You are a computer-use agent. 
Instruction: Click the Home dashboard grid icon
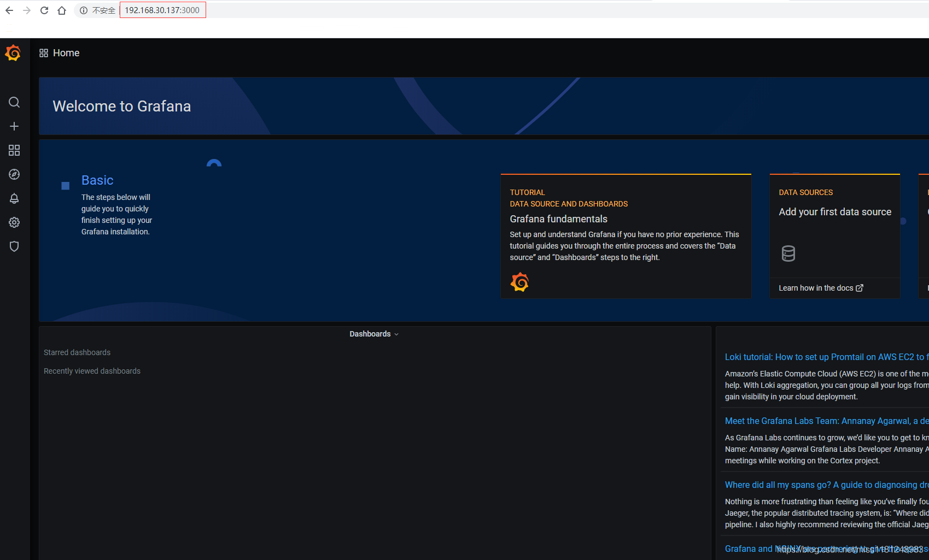(44, 53)
